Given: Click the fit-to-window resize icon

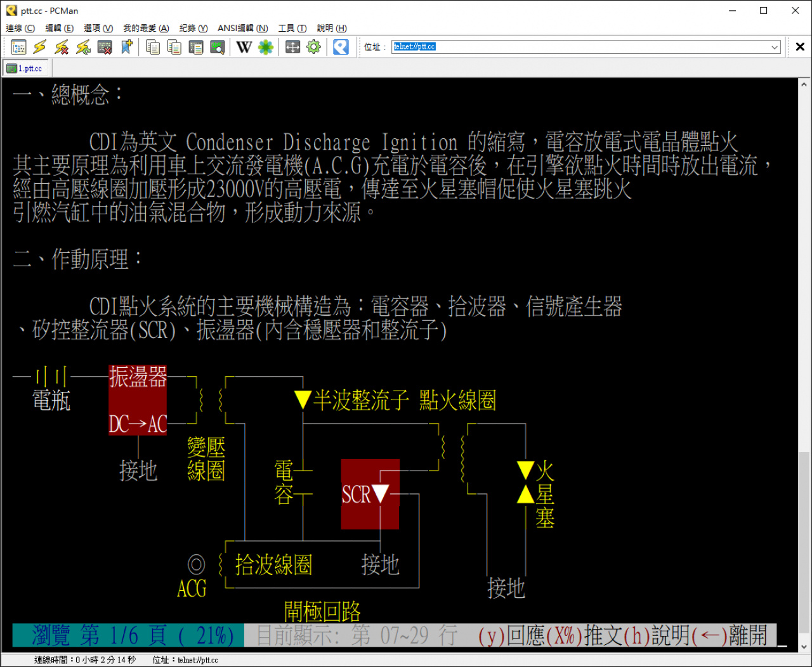Looking at the screenshot, I should [292, 47].
